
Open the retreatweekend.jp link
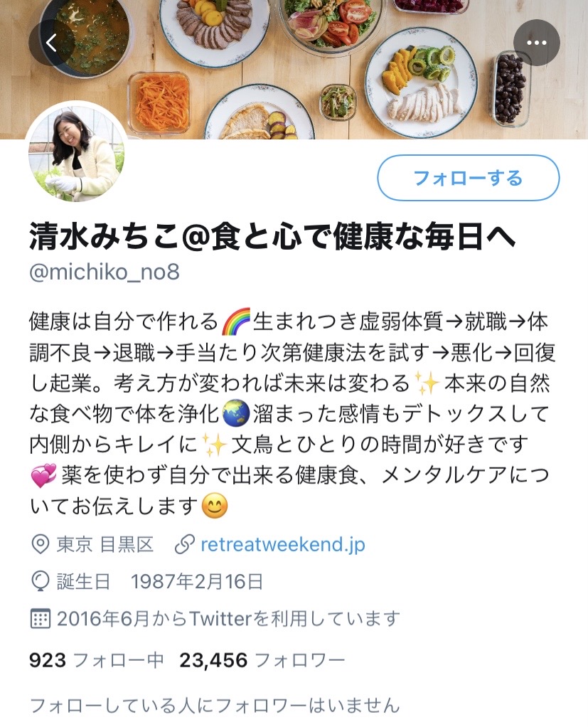point(283,544)
